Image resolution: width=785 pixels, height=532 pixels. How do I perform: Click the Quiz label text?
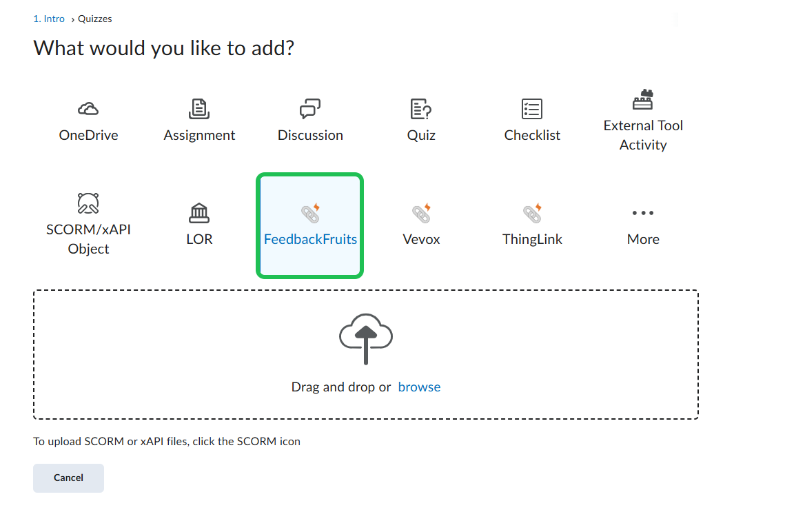[421, 136]
